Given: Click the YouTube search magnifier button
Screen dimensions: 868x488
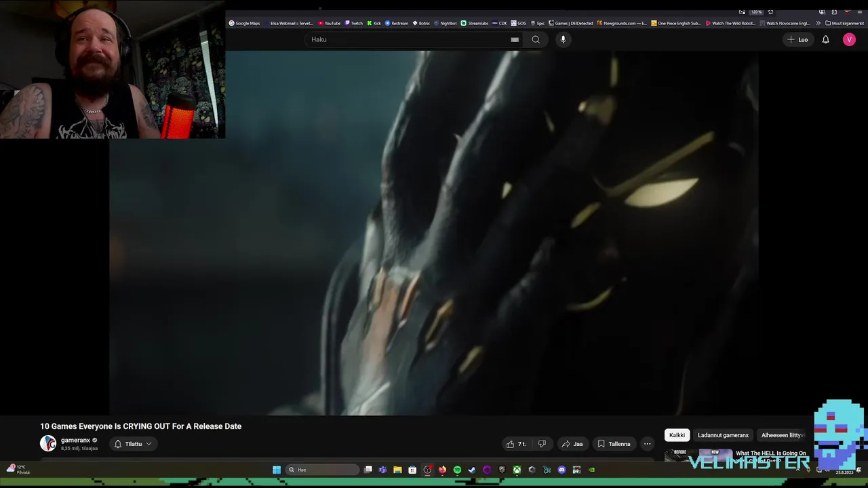Looking at the screenshot, I should [x=536, y=39].
